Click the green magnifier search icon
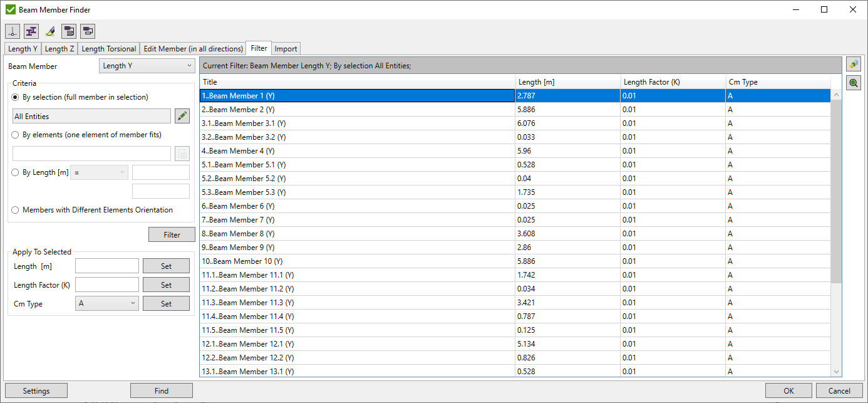868x403 pixels. (853, 82)
